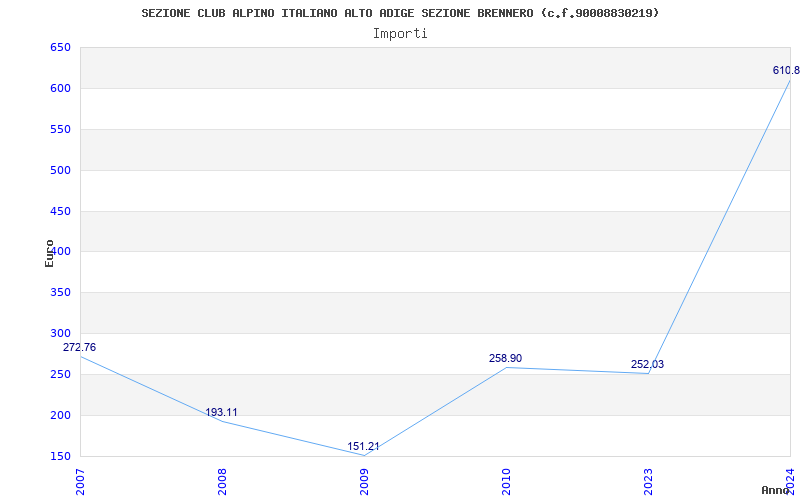Click the 350 y-axis tick label
Image resolution: width=800 pixels, height=500 pixels.
pyautogui.click(x=60, y=292)
